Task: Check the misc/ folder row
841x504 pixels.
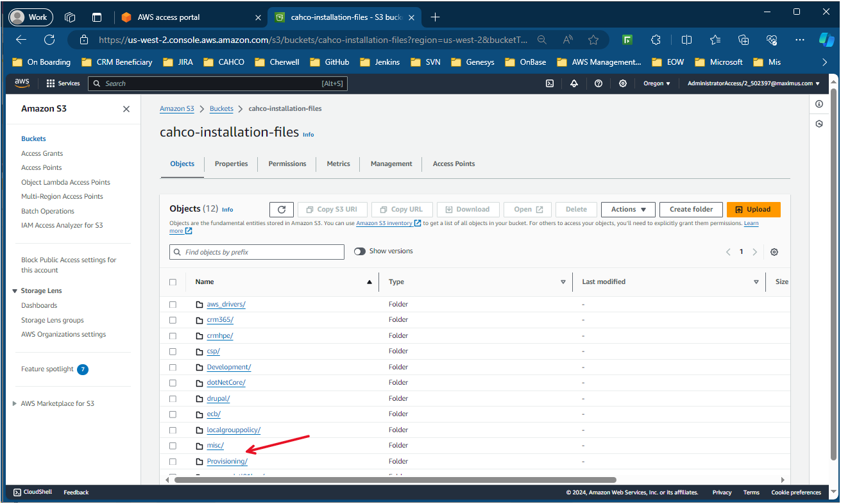Action: coord(173,446)
